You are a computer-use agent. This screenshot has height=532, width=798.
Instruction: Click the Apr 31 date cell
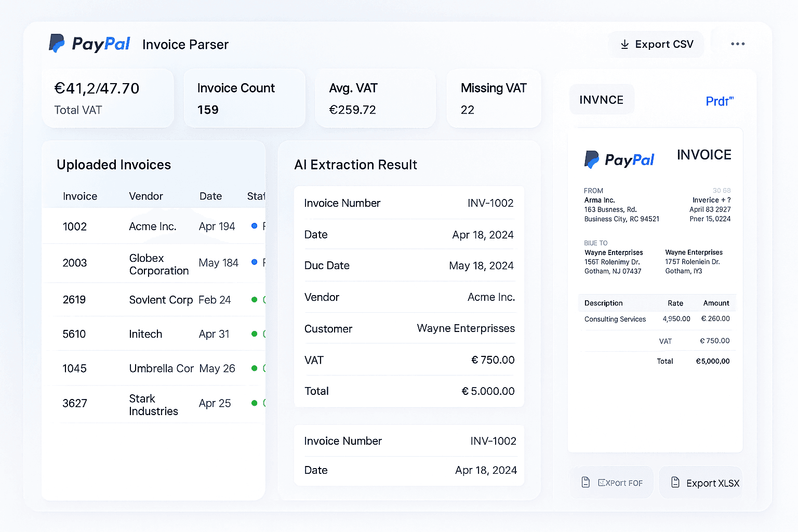(x=214, y=334)
